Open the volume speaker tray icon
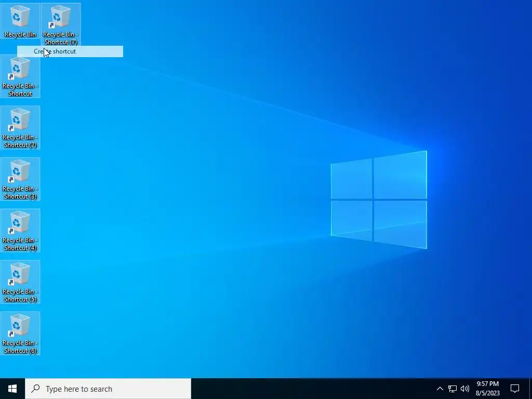Viewport: 532px width, 399px height. [x=465, y=389]
